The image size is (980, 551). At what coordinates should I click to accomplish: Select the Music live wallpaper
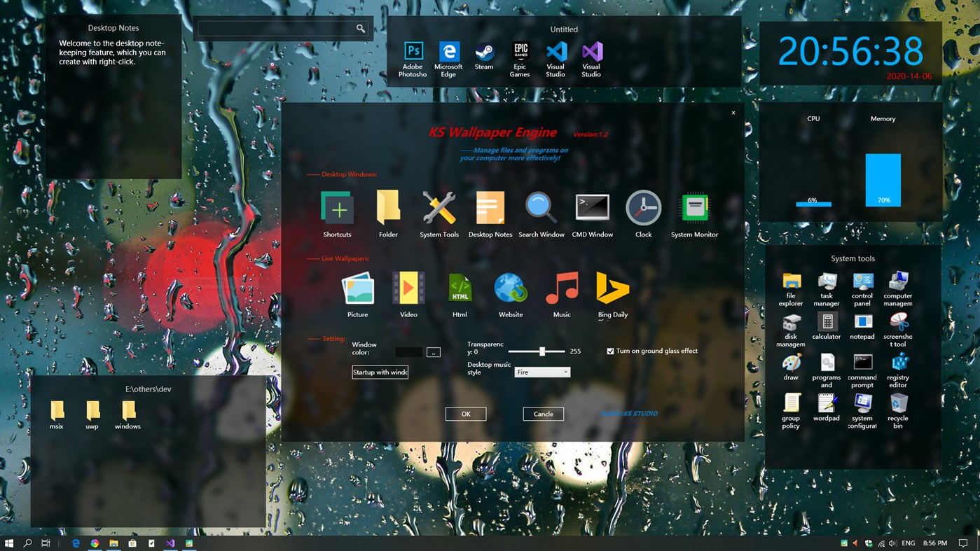[561, 288]
